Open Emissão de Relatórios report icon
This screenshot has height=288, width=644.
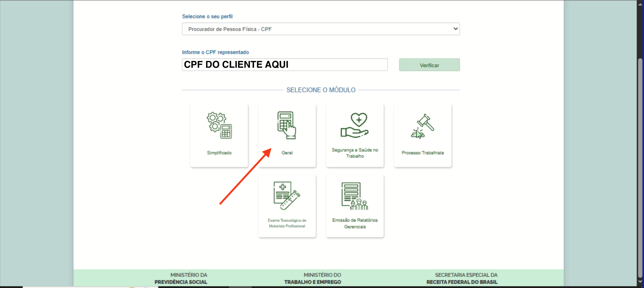coord(355,196)
